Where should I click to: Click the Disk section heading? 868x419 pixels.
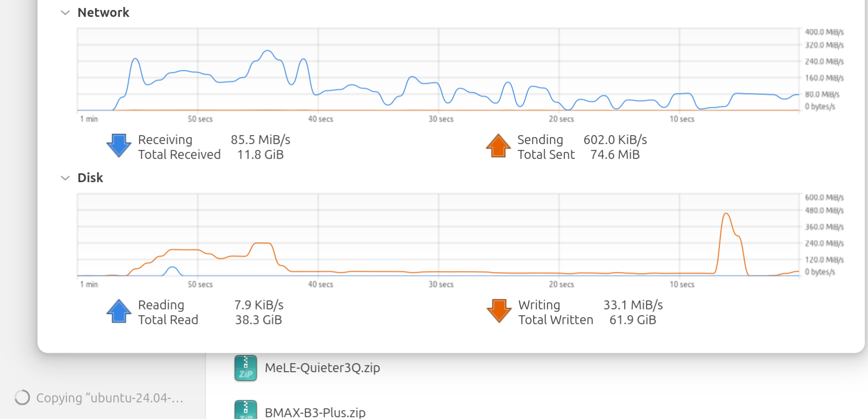click(x=90, y=178)
